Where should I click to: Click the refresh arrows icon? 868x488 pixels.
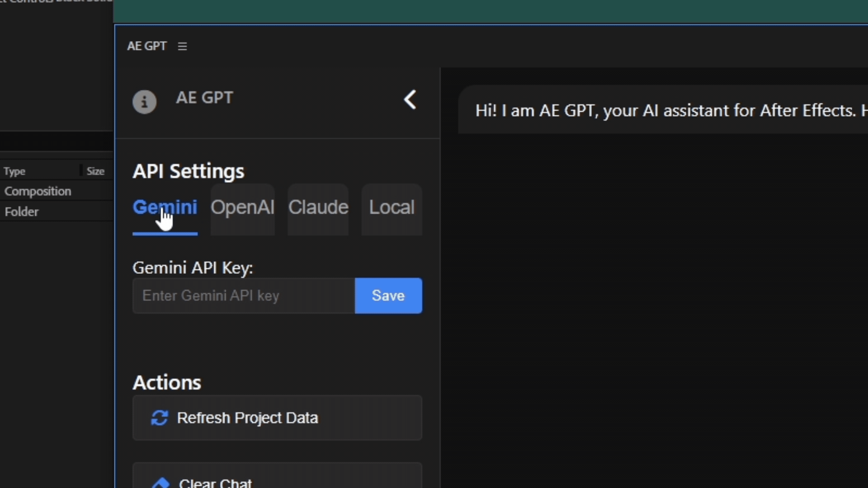pos(159,418)
